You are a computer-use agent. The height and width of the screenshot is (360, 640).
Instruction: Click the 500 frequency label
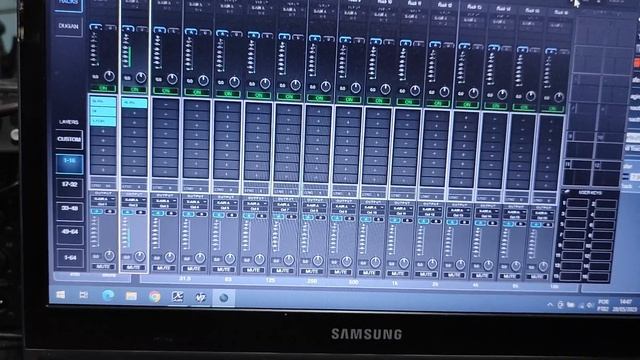pyautogui.click(x=353, y=282)
